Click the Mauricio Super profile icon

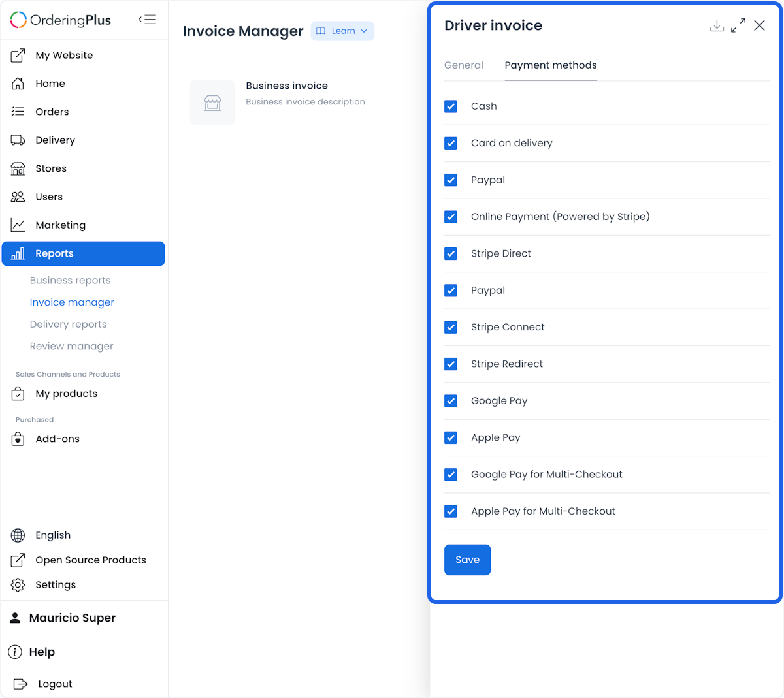(15, 618)
